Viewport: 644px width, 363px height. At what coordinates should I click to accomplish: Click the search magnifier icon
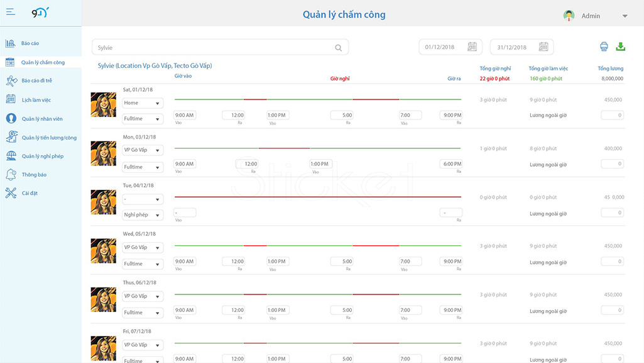click(339, 48)
